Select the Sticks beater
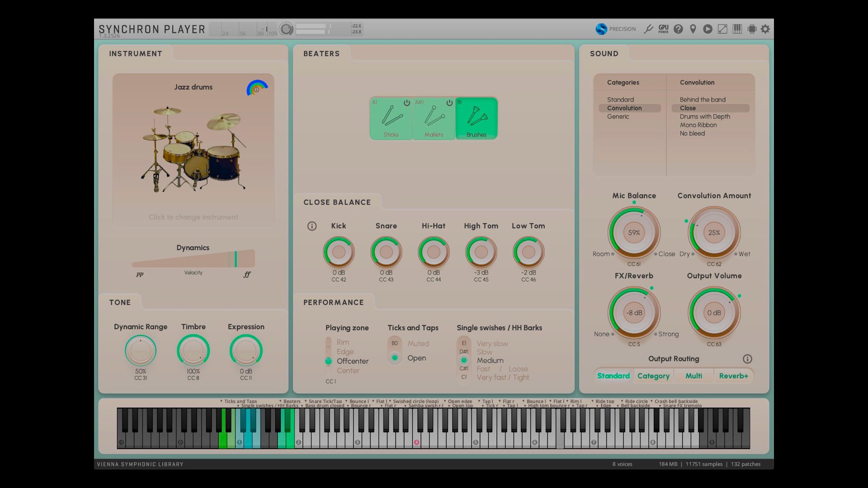The image size is (868, 488). pyautogui.click(x=391, y=118)
